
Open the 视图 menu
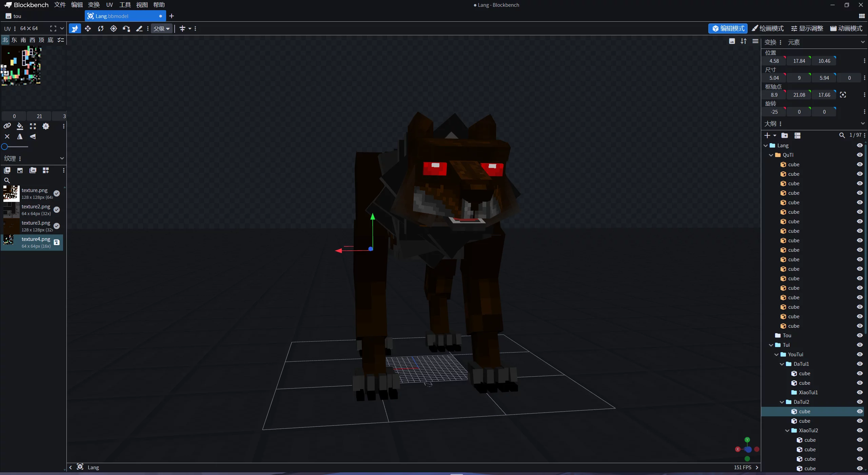click(142, 5)
